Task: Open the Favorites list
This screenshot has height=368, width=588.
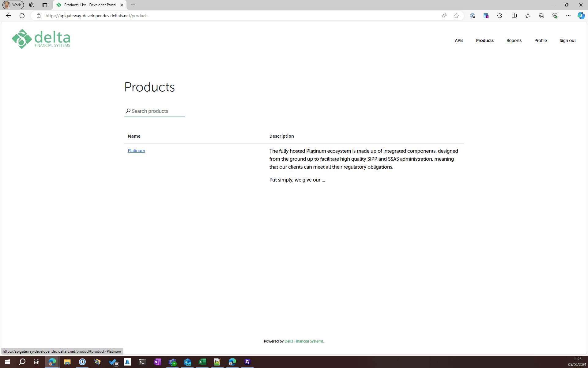Action: [528, 16]
